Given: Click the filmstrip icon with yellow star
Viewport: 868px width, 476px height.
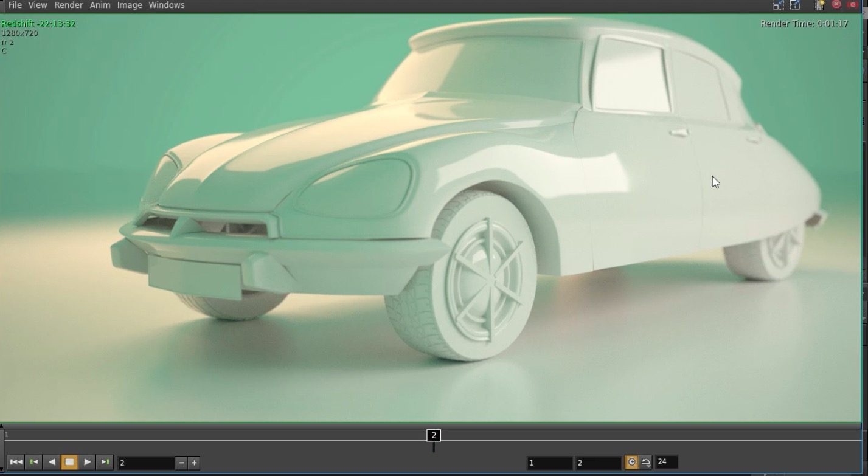Looking at the screenshot, I should coord(820,5).
